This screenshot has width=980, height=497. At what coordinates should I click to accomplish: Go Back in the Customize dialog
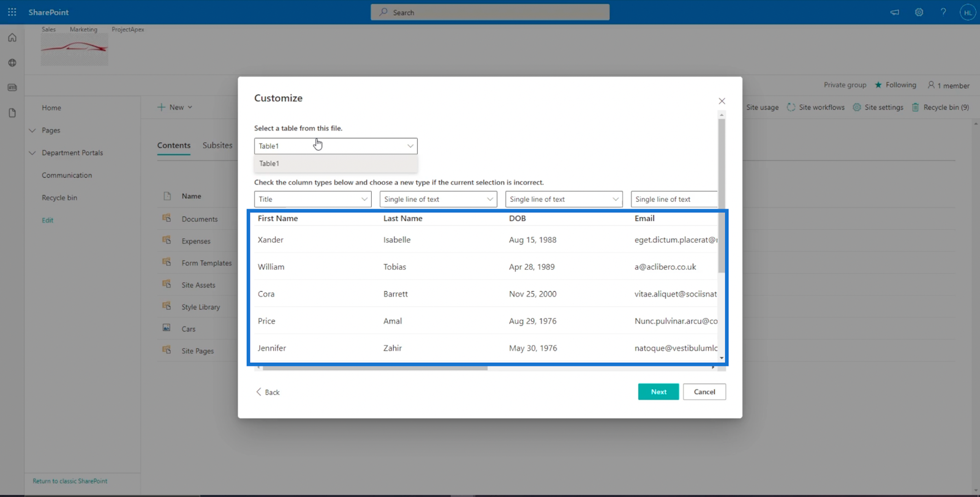pos(268,392)
